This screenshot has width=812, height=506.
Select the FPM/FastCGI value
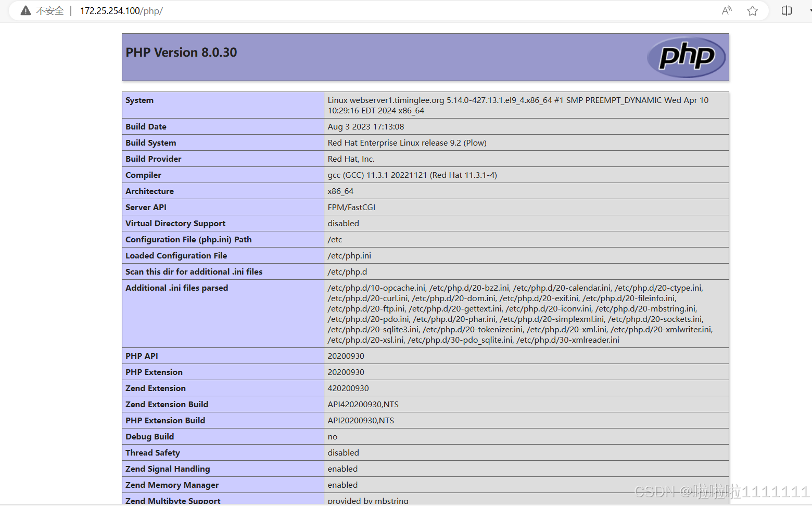pyautogui.click(x=351, y=207)
